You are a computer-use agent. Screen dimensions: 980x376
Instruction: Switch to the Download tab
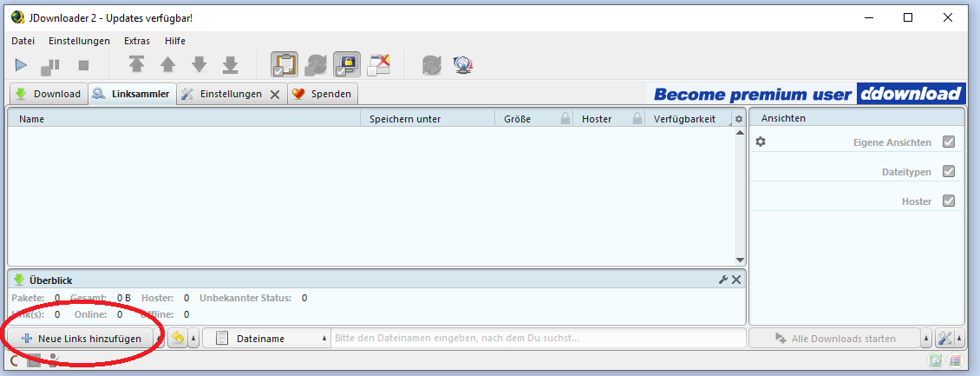pos(49,94)
